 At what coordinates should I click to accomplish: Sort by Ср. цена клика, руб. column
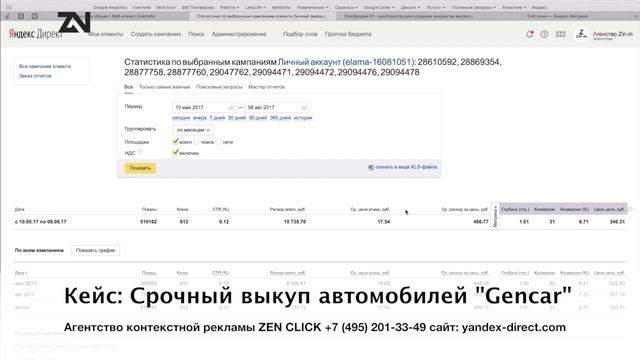click(369, 209)
